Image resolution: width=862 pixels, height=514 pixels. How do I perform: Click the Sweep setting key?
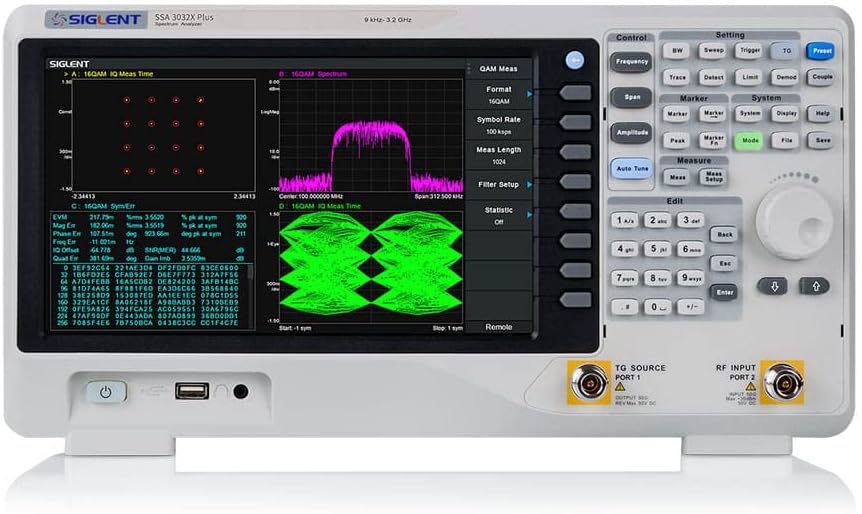(714, 51)
